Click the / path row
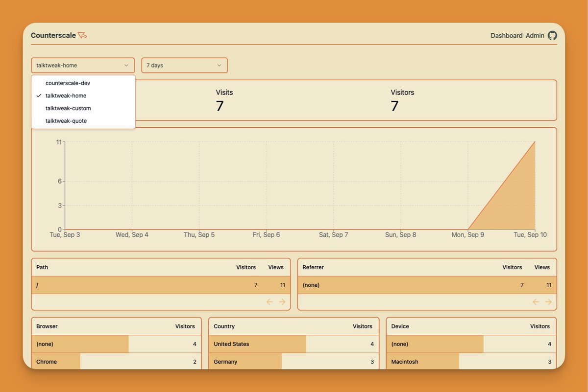This screenshot has height=392, width=588. click(161, 285)
